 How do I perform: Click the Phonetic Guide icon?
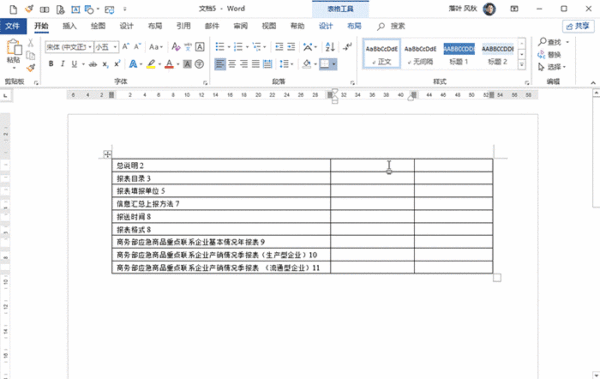pyautogui.click(x=188, y=47)
